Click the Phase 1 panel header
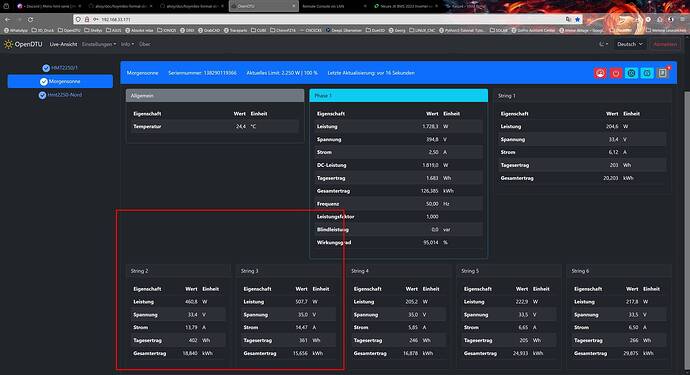Screen dimensions: 690x375 (399, 96)
